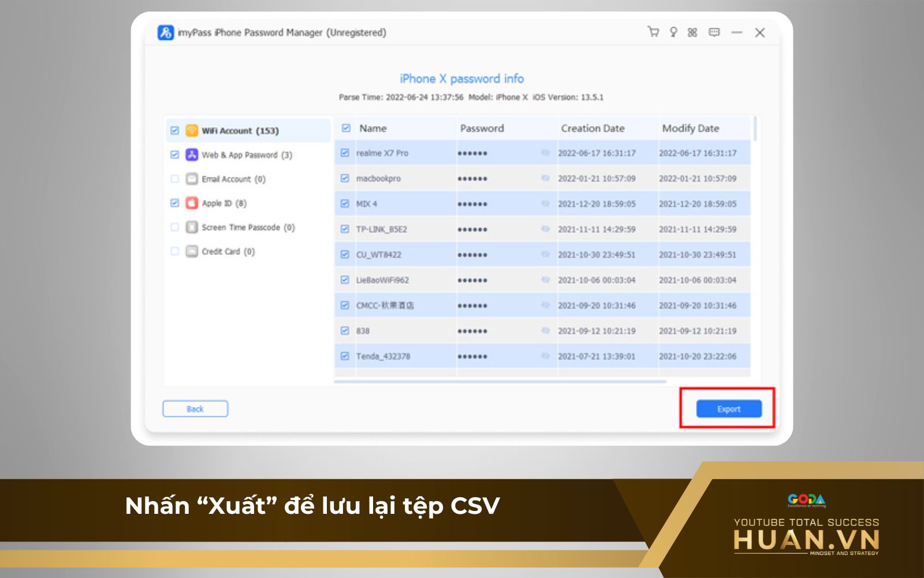Select the TP-LINK_B5E2 network name
The height and width of the screenshot is (578, 924).
click(382, 229)
